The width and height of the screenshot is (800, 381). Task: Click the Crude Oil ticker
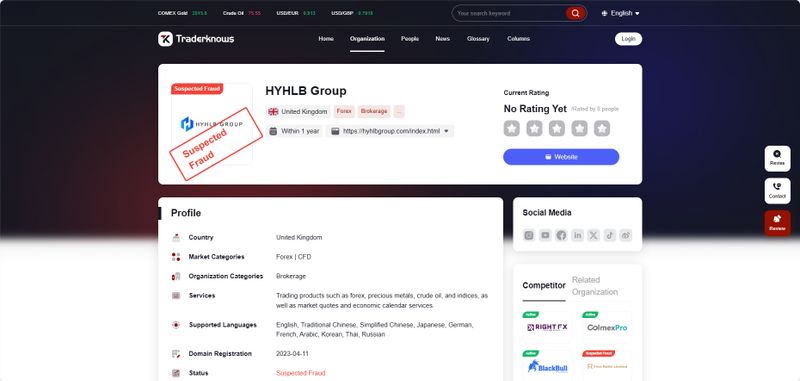(x=242, y=13)
